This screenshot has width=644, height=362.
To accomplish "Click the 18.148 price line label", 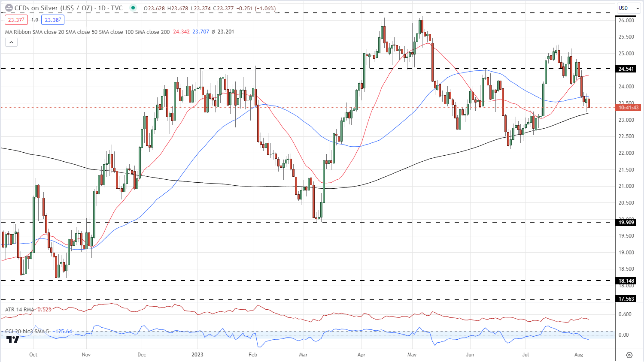I will point(627,281).
